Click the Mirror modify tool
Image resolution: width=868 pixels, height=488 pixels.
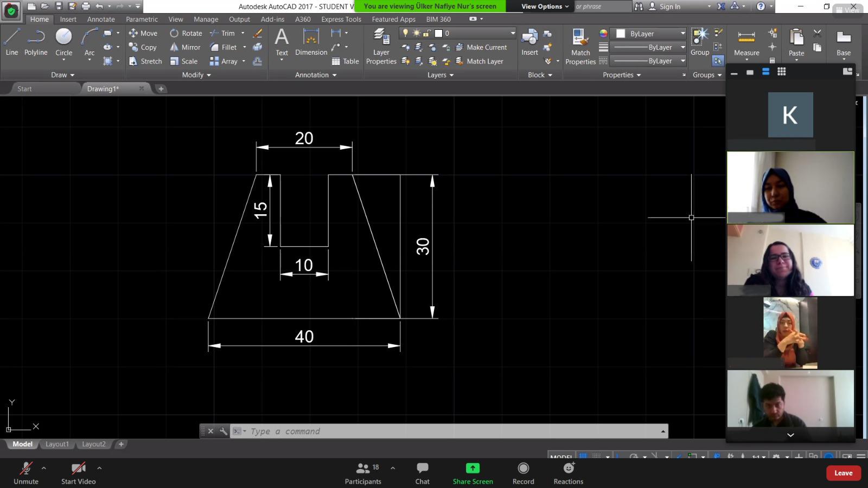coord(185,47)
